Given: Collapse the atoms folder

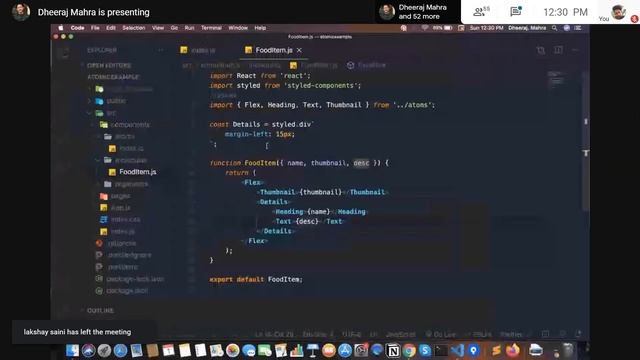Looking at the screenshot, I should pos(119,137).
